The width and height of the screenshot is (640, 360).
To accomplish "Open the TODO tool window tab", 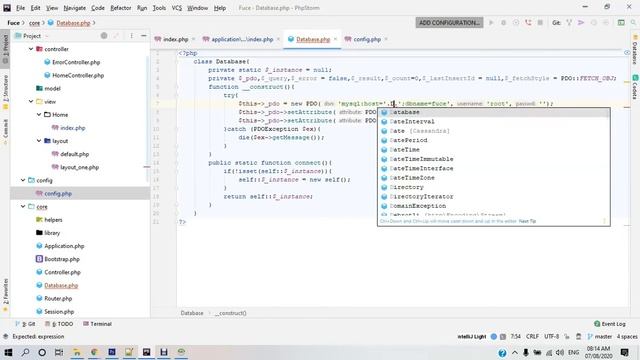I will pyautogui.click(x=59, y=324).
